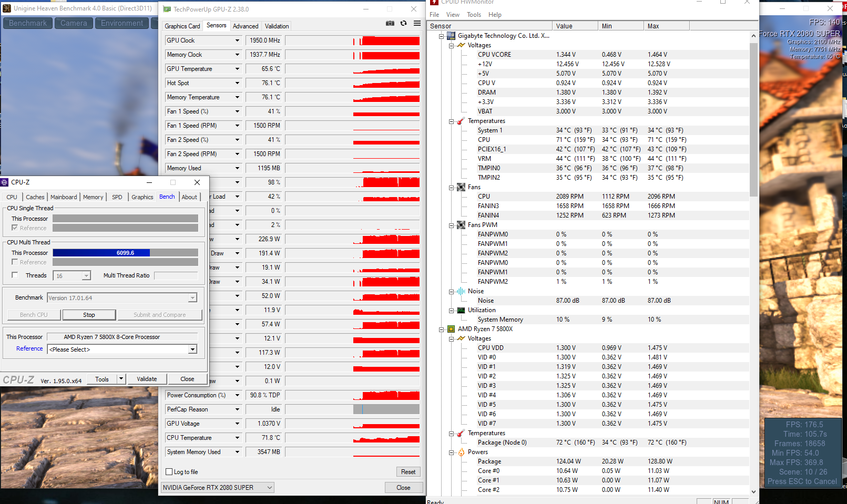Open the Heaven Camera menu button

pyautogui.click(x=74, y=23)
